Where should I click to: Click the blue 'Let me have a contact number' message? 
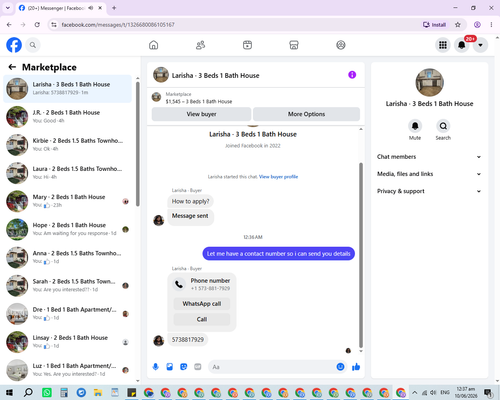(278, 254)
